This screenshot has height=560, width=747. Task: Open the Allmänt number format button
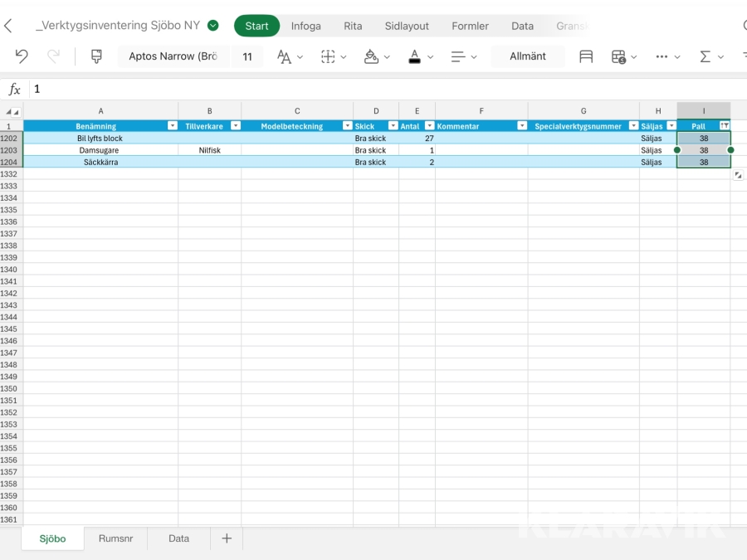tap(528, 56)
